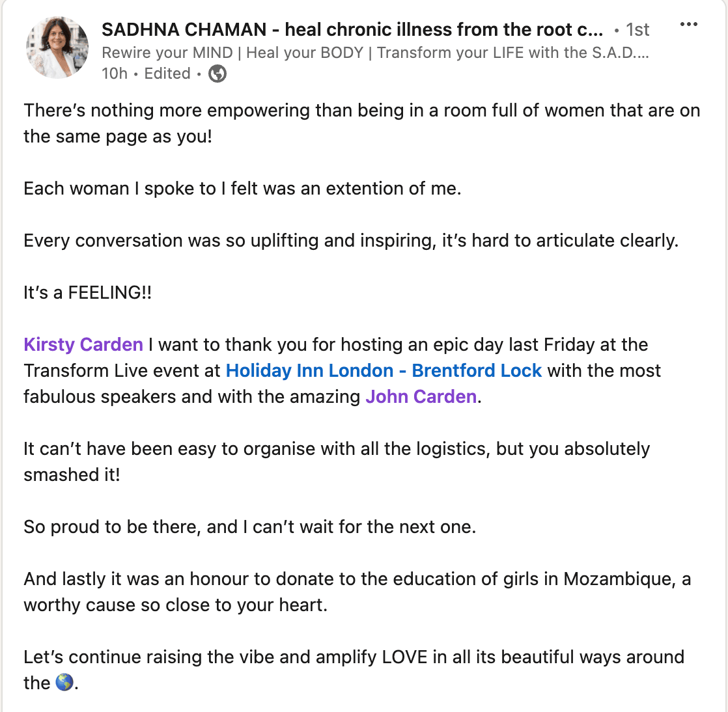This screenshot has height=712, width=728.
Task: Click the "amplify LOVE" closing sentence
Action: (x=354, y=657)
